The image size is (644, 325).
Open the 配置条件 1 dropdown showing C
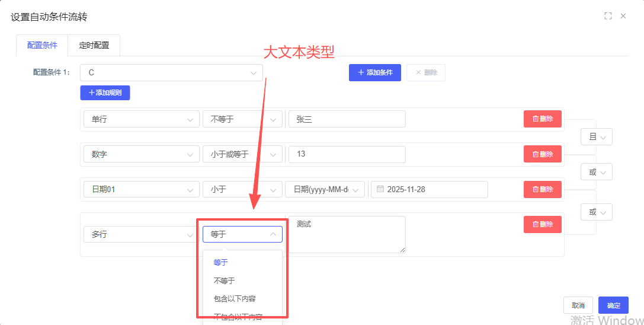click(x=171, y=72)
